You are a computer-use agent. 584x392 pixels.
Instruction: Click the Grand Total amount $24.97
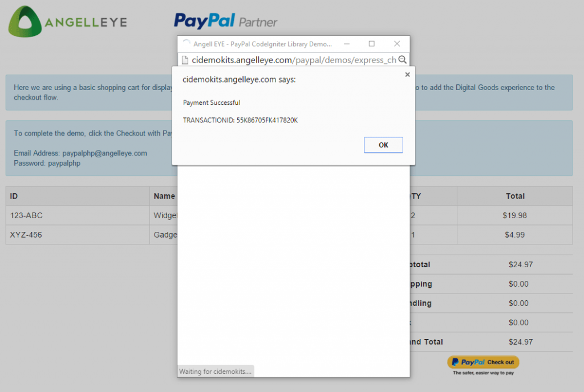click(x=522, y=342)
